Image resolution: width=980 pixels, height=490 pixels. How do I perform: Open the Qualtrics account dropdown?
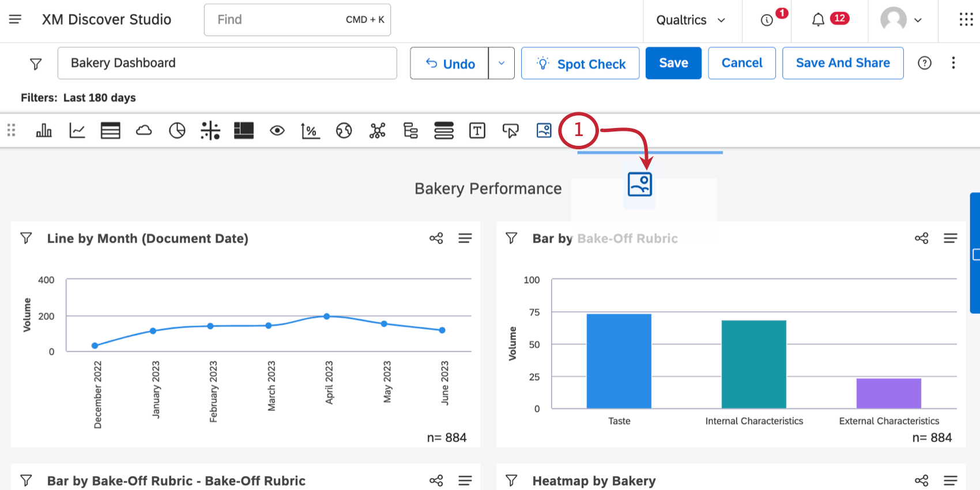(691, 20)
